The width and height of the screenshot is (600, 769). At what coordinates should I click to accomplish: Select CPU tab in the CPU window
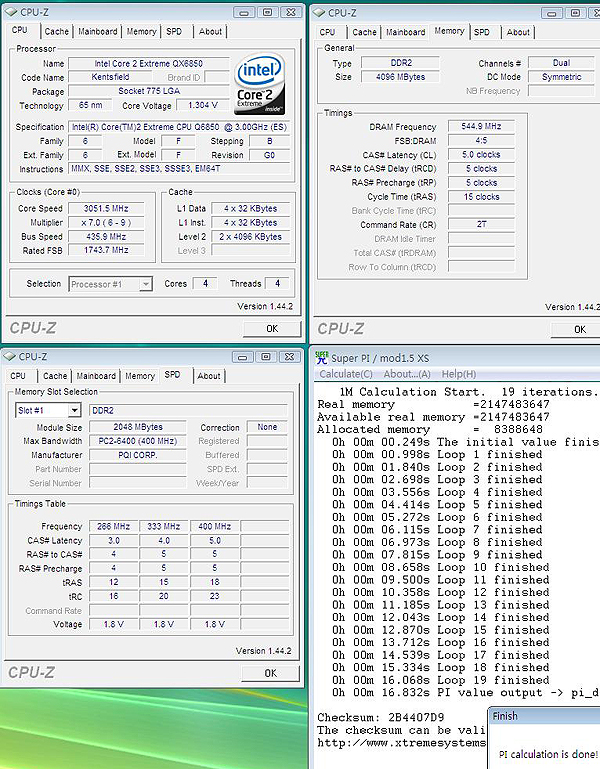[x=20, y=30]
